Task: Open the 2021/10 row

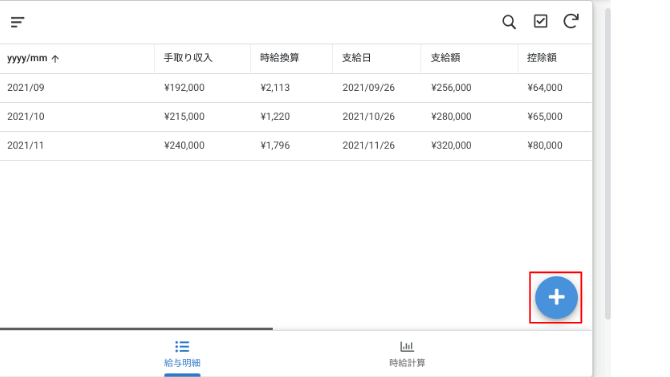Action: pos(296,117)
